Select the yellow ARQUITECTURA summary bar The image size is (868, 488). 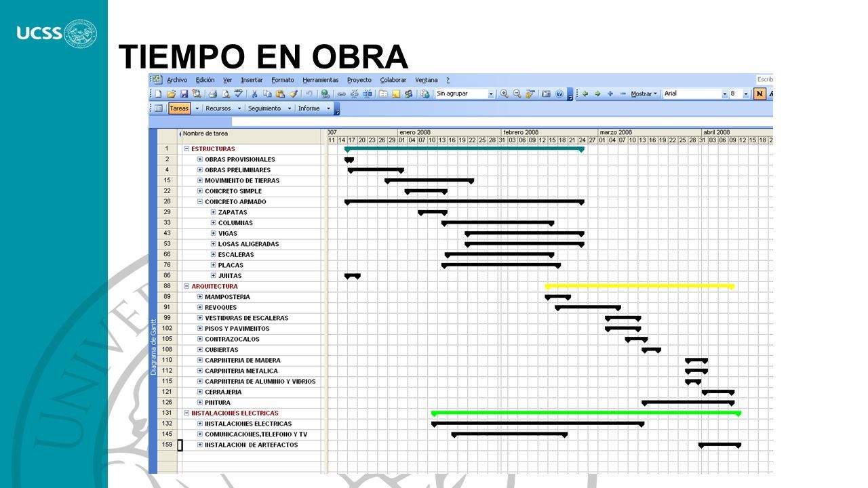coord(639,286)
